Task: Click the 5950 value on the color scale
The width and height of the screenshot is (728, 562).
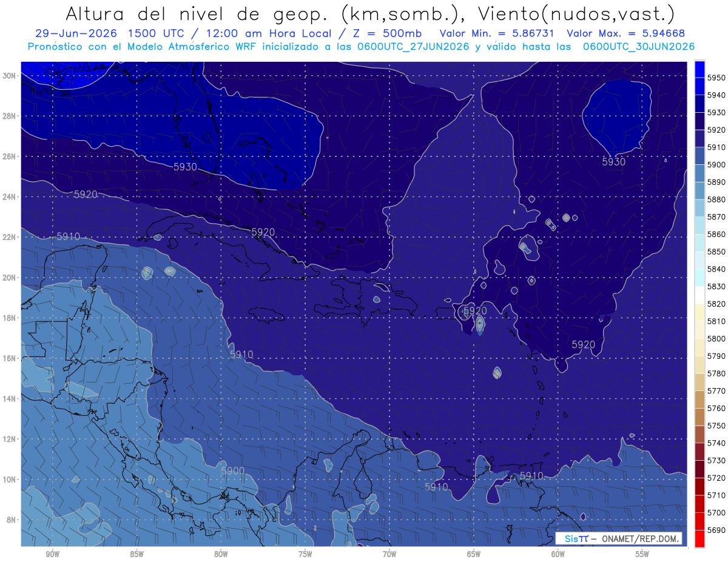Action: pos(716,78)
